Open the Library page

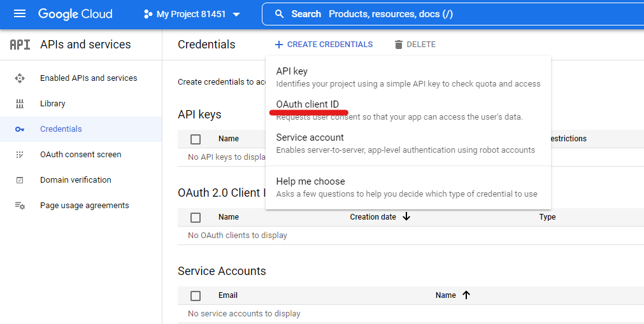pyautogui.click(x=53, y=104)
